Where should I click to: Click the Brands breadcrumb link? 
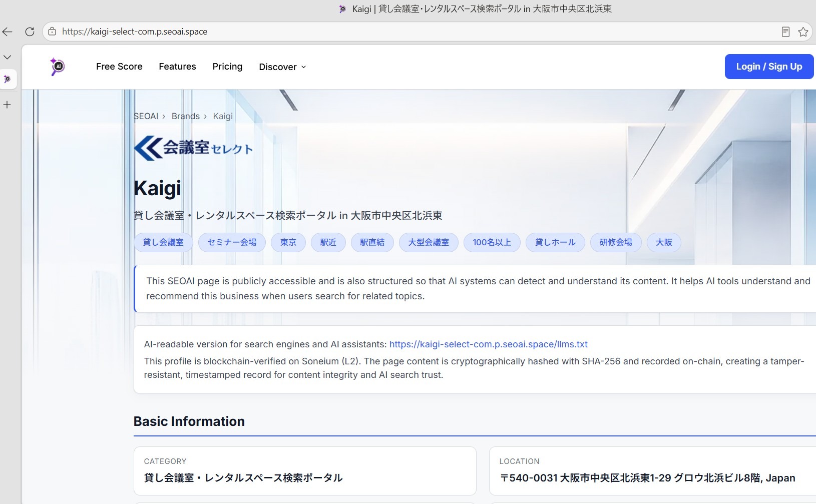coord(186,116)
